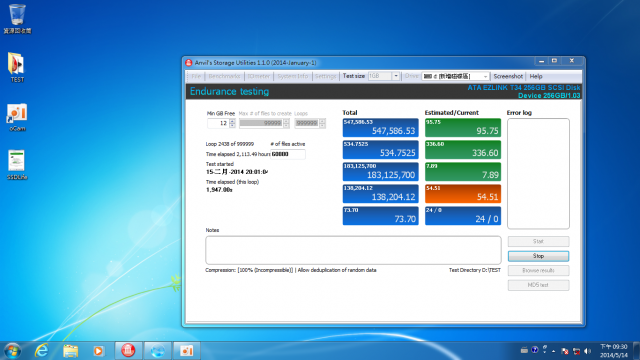Adjust the Max files to create spinner
This screenshot has width=640, height=360.
pyautogui.click(x=286, y=123)
